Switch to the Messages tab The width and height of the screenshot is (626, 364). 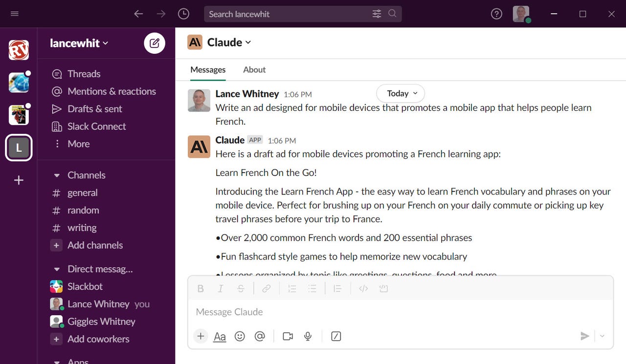(208, 69)
